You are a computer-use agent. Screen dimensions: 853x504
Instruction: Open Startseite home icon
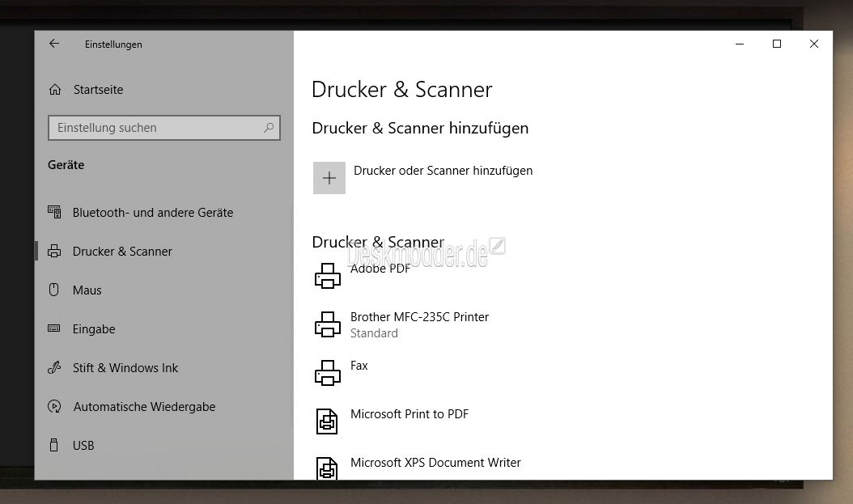point(55,90)
